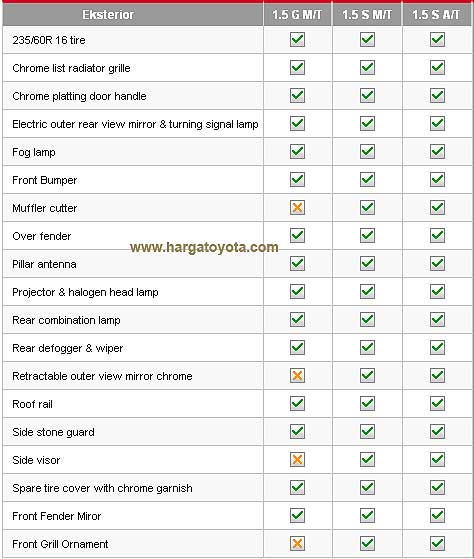Click Fog lamp checkmark under 1.5 S A/T

click(437, 152)
